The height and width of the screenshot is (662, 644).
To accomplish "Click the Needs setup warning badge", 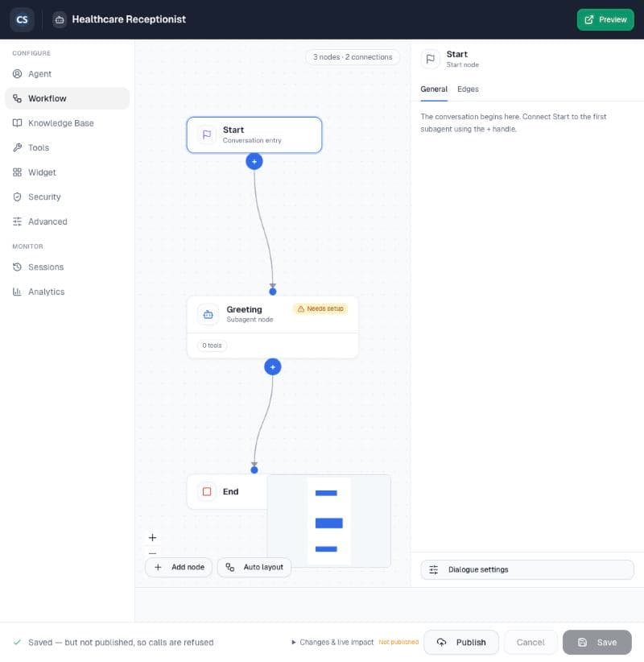I will pos(320,309).
